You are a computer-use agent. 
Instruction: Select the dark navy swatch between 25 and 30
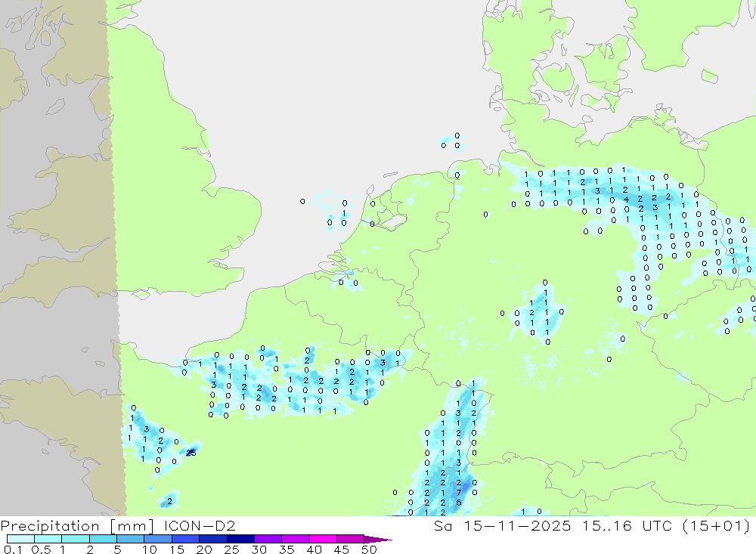coord(240,539)
